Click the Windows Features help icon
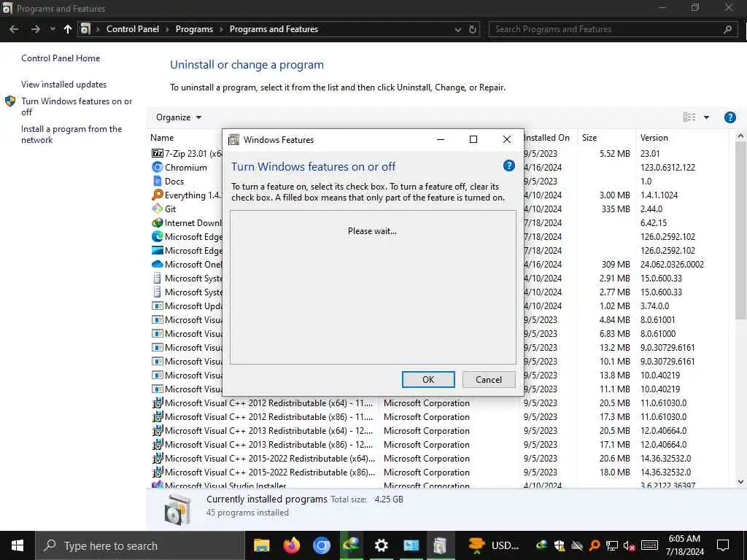This screenshot has width=747, height=560. (508, 166)
